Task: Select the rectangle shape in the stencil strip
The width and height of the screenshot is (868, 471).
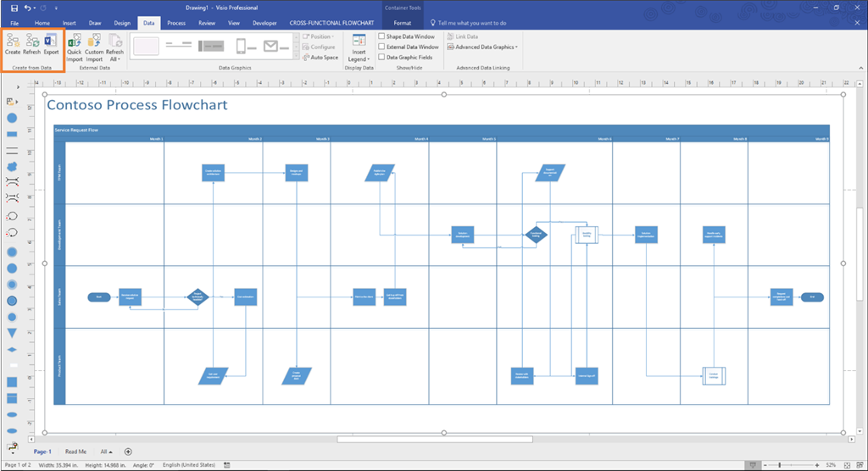Action: [12, 135]
